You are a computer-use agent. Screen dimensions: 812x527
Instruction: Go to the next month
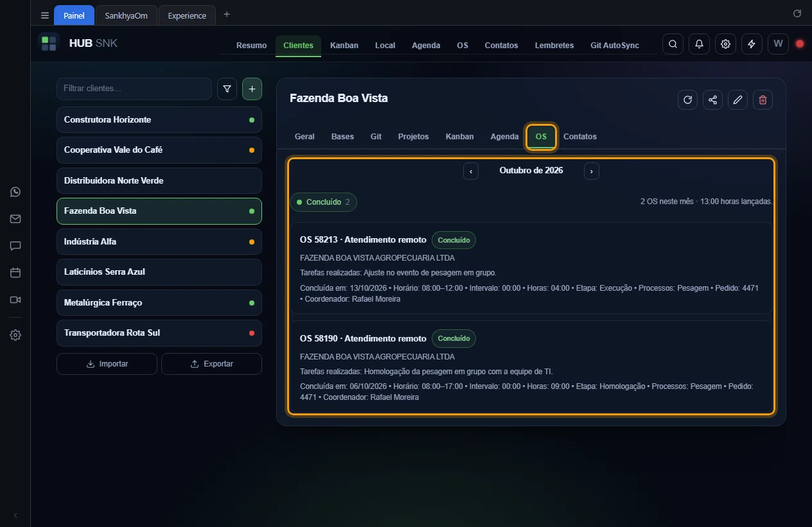[592, 171]
